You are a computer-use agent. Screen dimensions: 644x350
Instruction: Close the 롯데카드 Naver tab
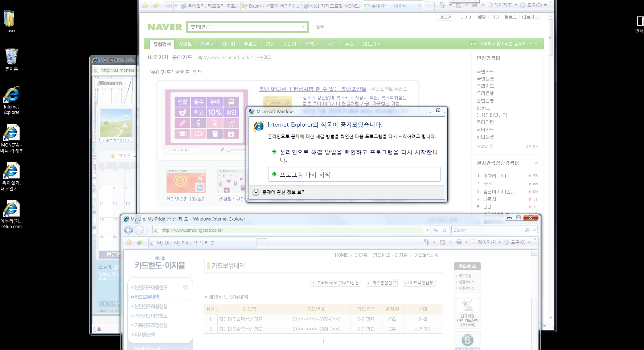[x=420, y=6]
